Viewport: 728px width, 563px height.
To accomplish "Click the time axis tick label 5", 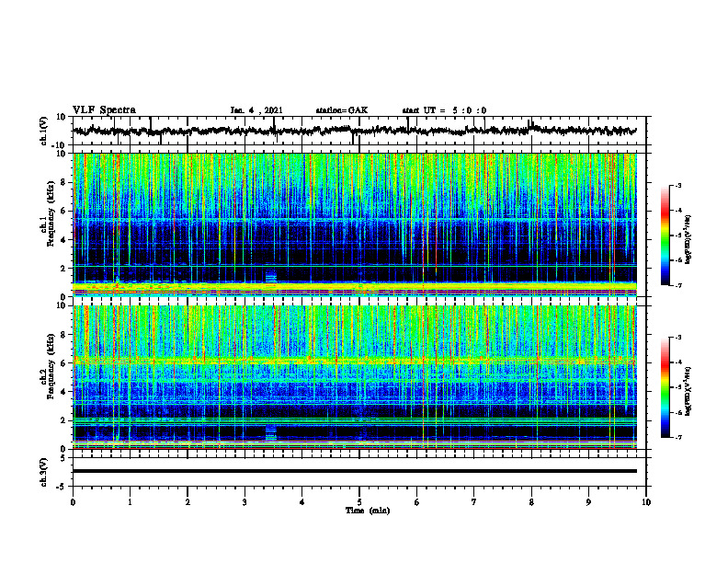I will pyautogui.click(x=359, y=502).
